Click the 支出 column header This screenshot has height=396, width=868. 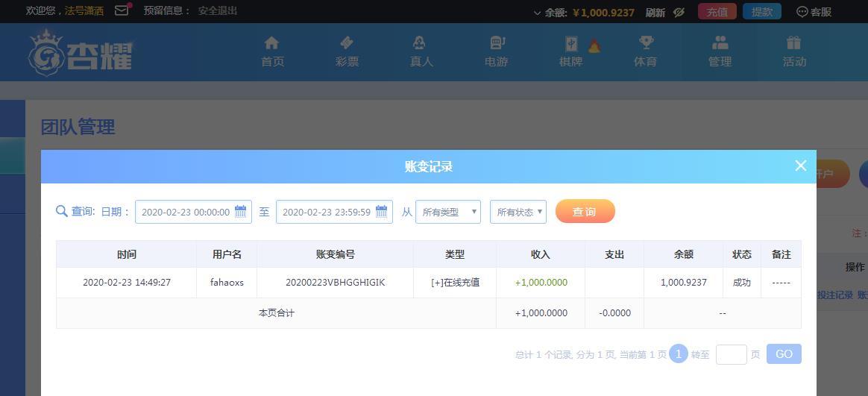(x=614, y=254)
